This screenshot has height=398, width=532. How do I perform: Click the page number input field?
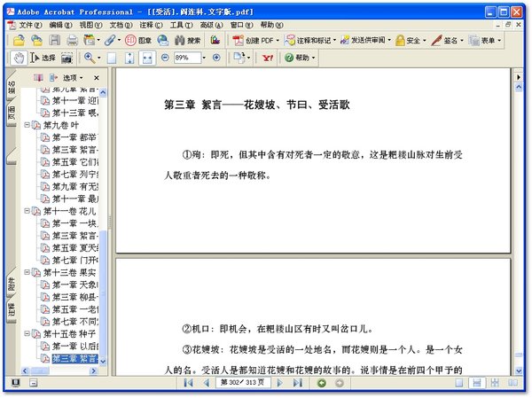[x=243, y=383]
